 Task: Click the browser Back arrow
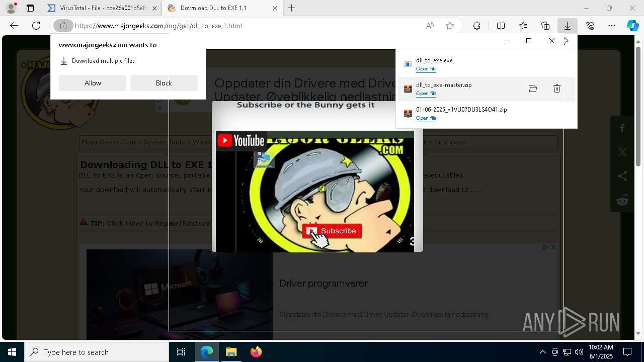click(x=14, y=26)
